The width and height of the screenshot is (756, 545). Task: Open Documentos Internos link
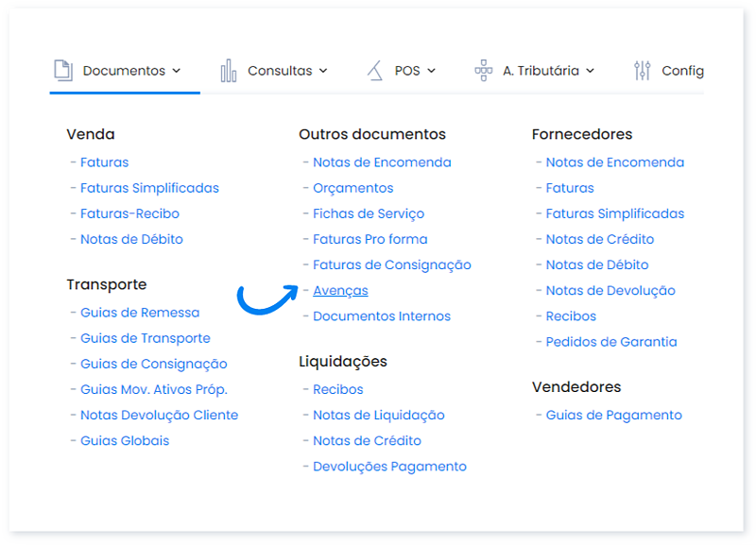[382, 316]
